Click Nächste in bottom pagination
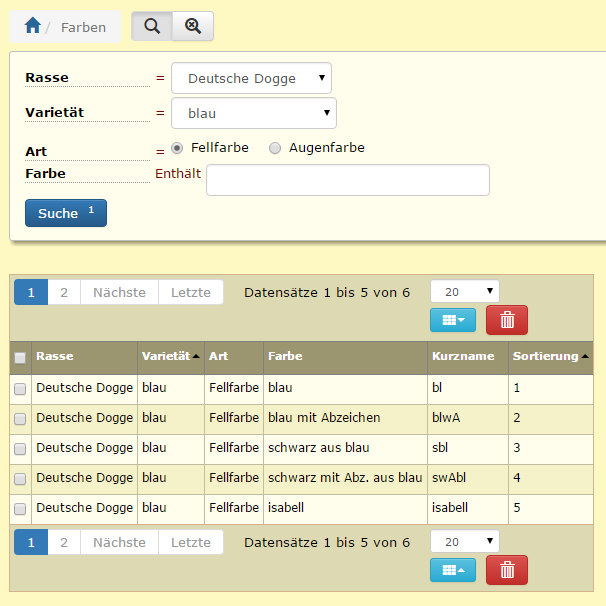Image resolution: width=606 pixels, height=606 pixels. tap(119, 542)
